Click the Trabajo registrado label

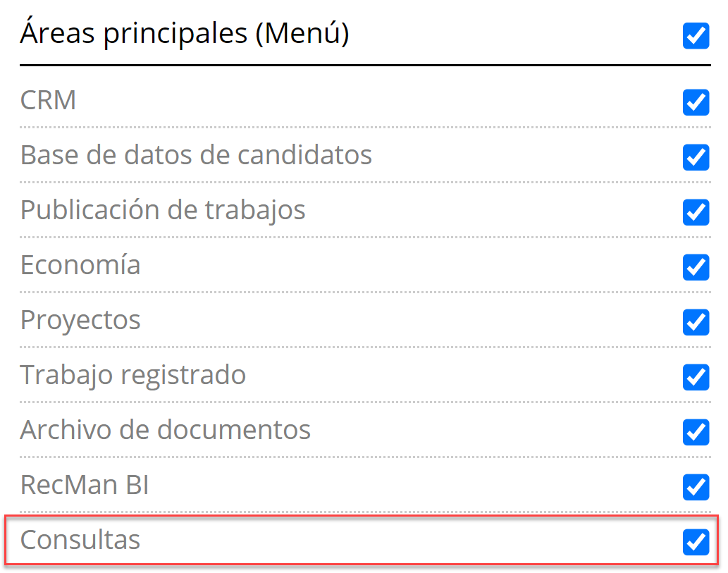tap(132, 375)
